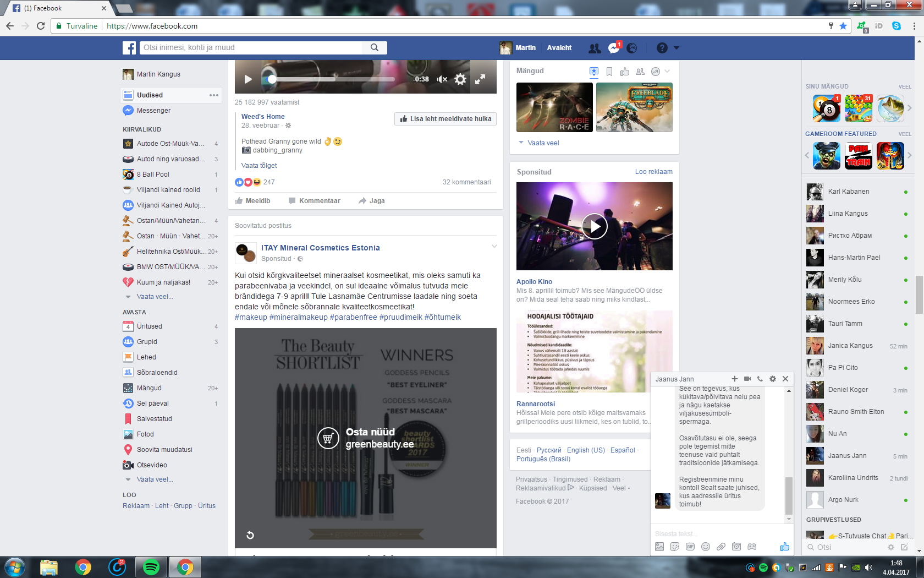This screenshot has height=578, width=924.
Task: Start video call in Jaanus Jann chat
Action: point(747,379)
